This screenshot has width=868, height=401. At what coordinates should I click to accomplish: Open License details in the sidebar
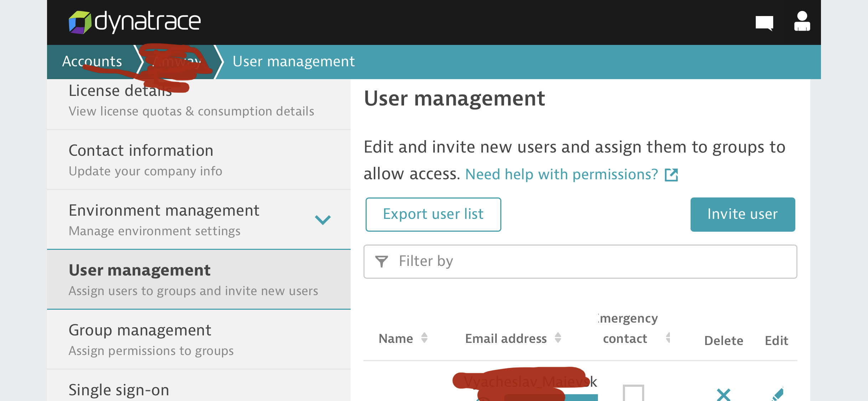tap(120, 91)
